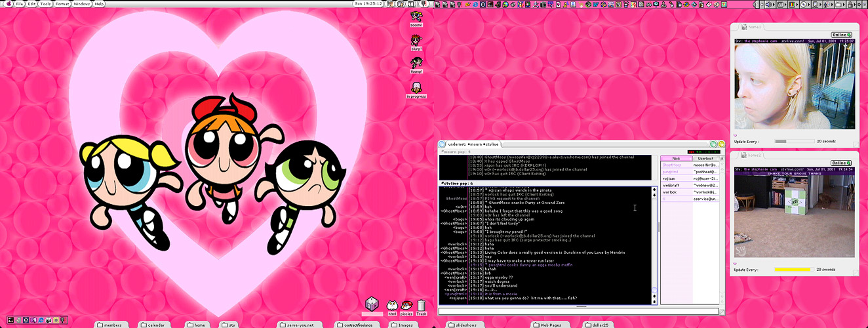Screen dimensions: 868x328
Task: Open the foomp! desktop icon
Action: pyautogui.click(x=416, y=63)
